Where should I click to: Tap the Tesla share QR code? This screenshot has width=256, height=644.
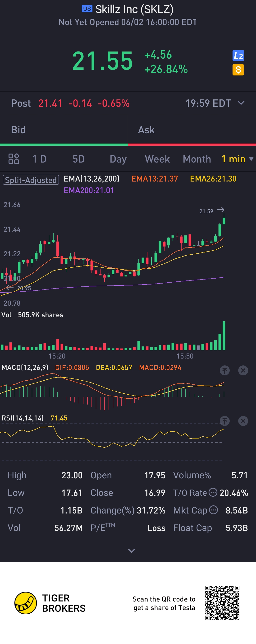point(222,603)
